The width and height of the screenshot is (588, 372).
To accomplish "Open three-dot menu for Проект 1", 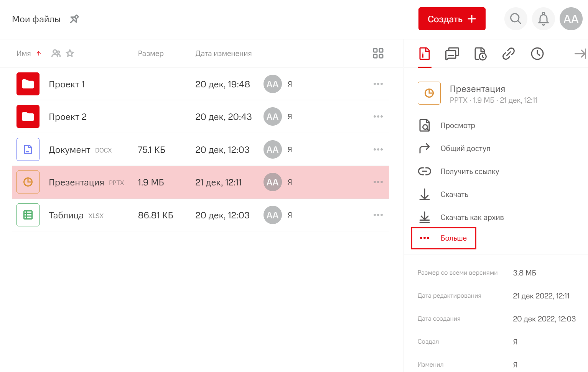I will [378, 84].
